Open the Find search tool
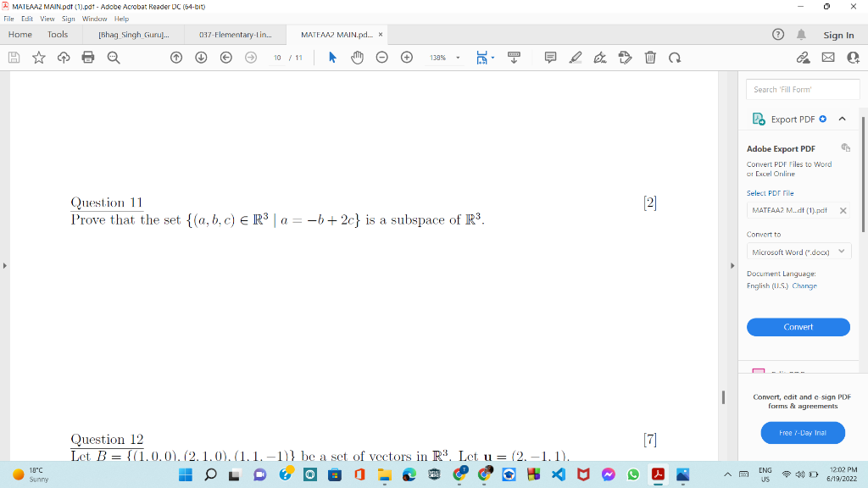868x488 pixels. 114,57
